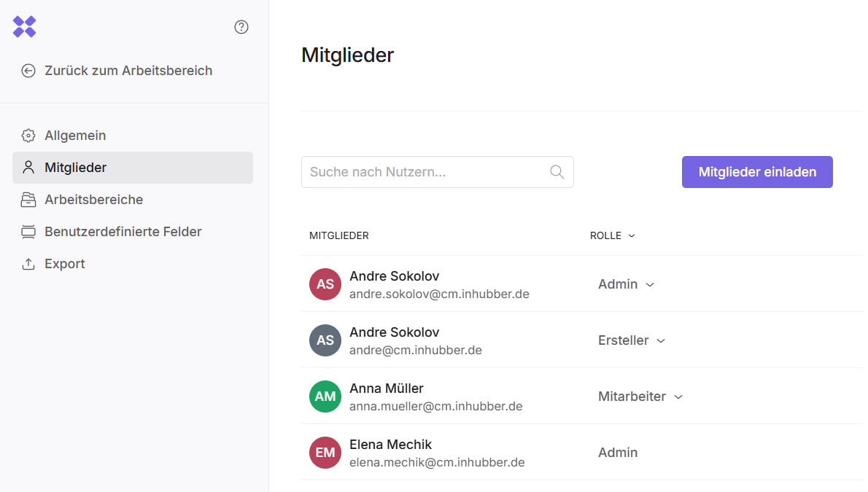Focus the Suche nach Nutzern field

427,172
